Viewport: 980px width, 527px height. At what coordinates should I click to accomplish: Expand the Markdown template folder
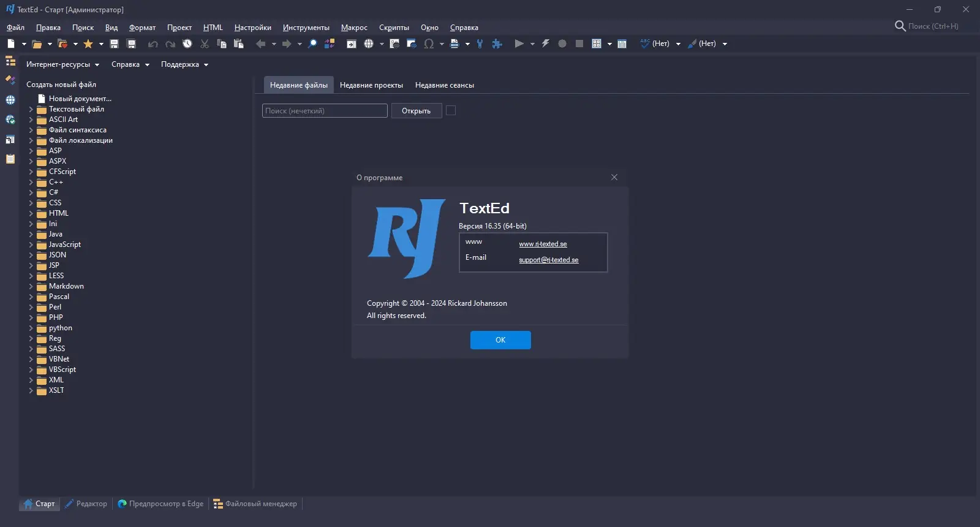[31, 286]
